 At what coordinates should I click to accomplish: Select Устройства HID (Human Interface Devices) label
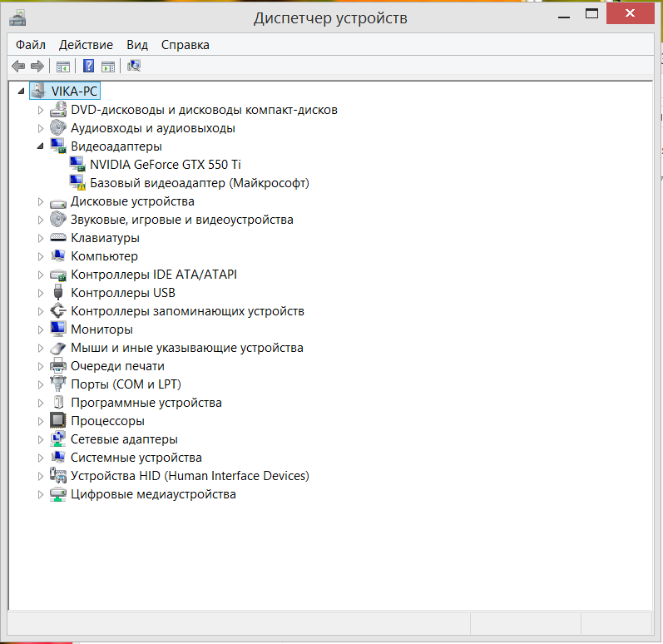pos(190,476)
